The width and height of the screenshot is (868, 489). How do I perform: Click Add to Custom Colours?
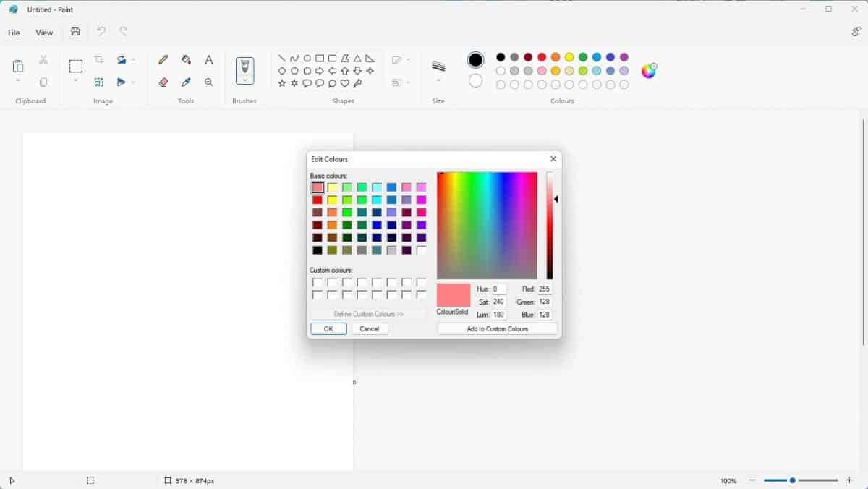pos(497,328)
